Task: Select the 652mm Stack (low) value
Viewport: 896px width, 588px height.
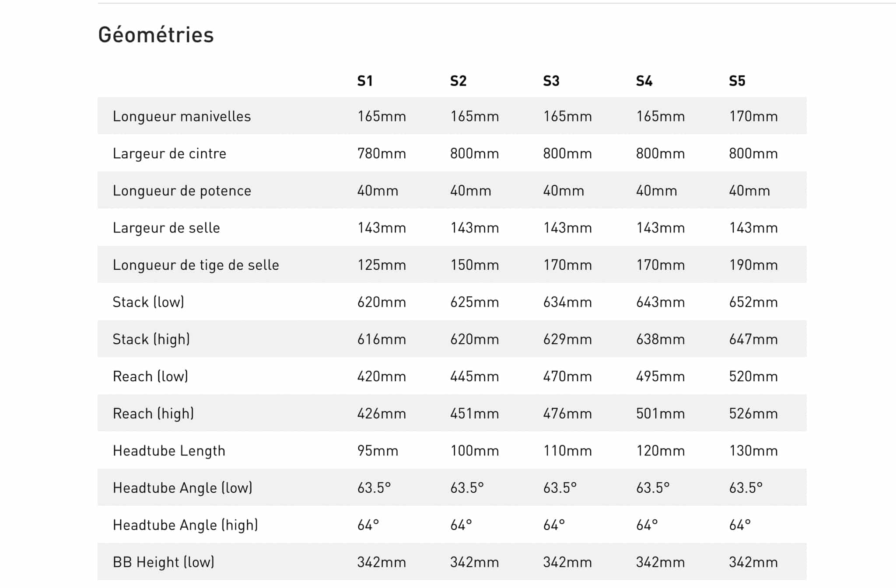Action: click(x=753, y=302)
